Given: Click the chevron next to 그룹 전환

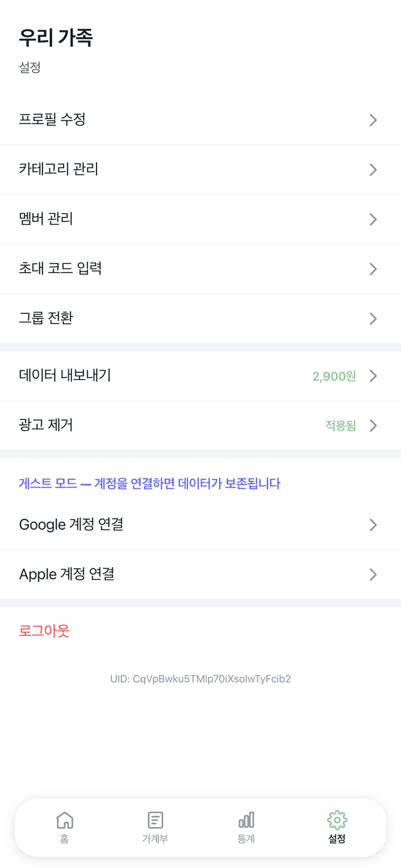Looking at the screenshot, I should 373,318.
